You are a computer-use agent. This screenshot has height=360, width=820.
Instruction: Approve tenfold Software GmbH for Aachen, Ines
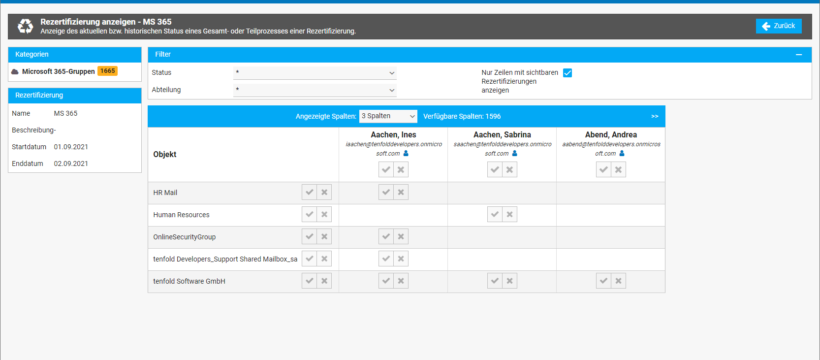(x=386, y=282)
